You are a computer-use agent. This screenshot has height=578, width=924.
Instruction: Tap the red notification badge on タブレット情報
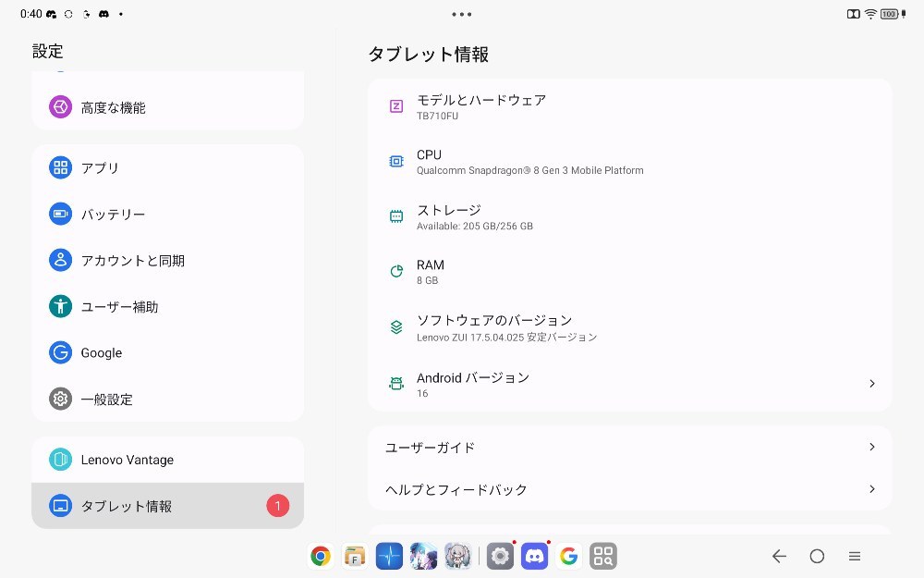[x=277, y=506]
